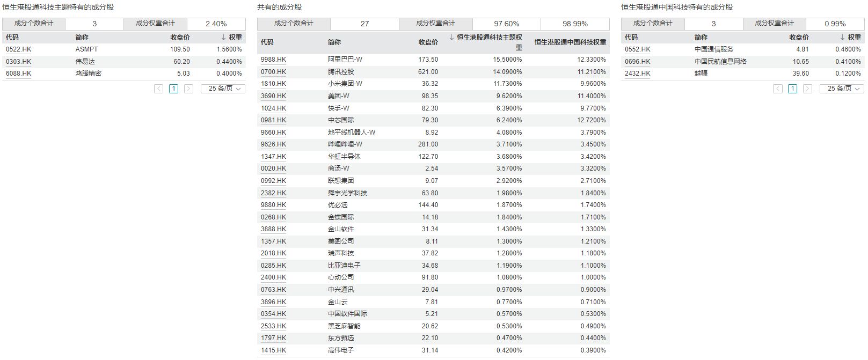
Task: Open stock code 1024.HK link
Action: point(274,108)
